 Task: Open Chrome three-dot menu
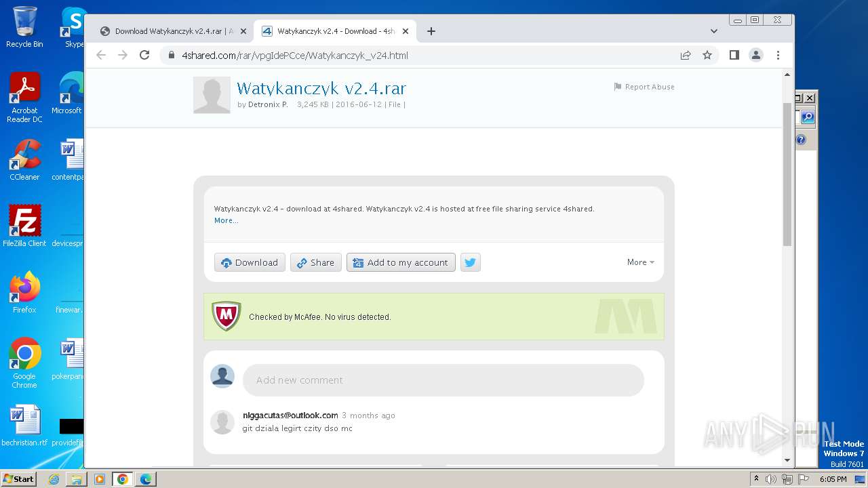[778, 56]
